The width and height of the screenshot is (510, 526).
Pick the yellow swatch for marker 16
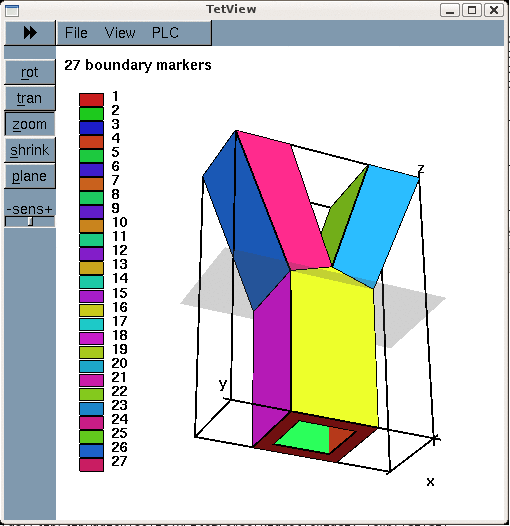91,310
